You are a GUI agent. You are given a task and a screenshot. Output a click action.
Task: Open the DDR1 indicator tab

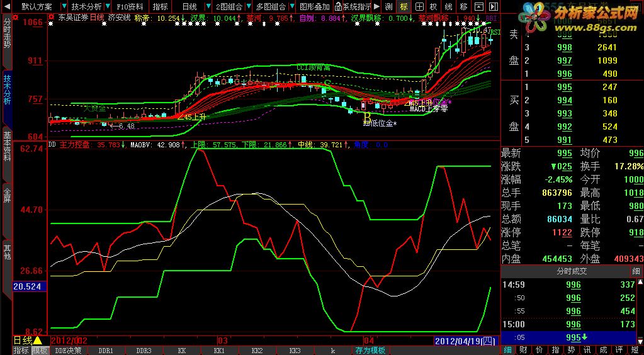106,351
